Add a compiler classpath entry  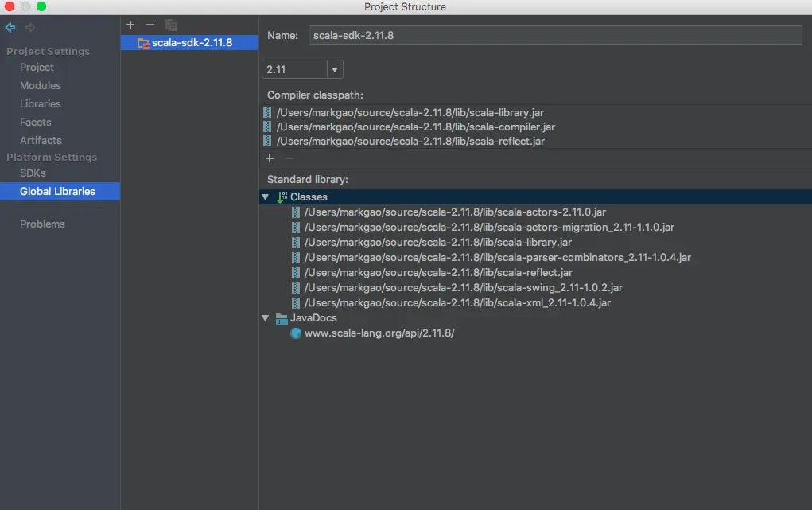coord(270,158)
